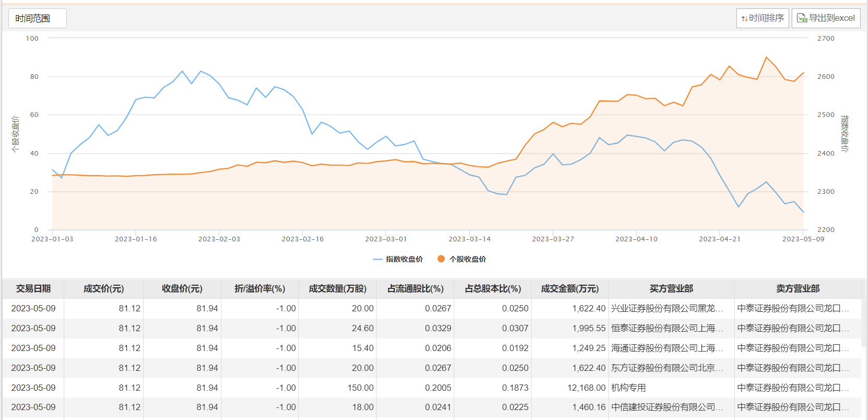868x420 pixels.
Task: Sort records with the 时间排序 button
Action: (763, 18)
